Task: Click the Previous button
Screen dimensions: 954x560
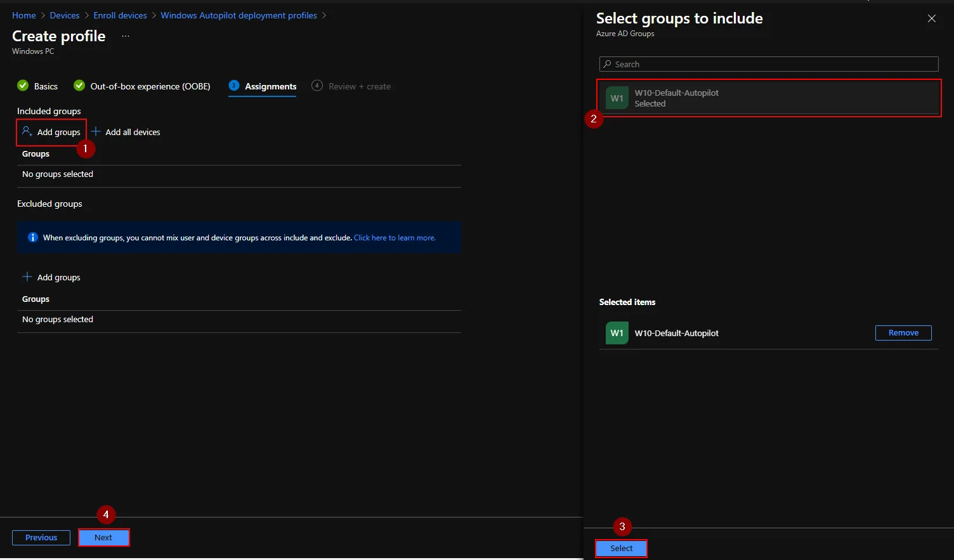Action: pyautogui.click(x=41, y=538)
